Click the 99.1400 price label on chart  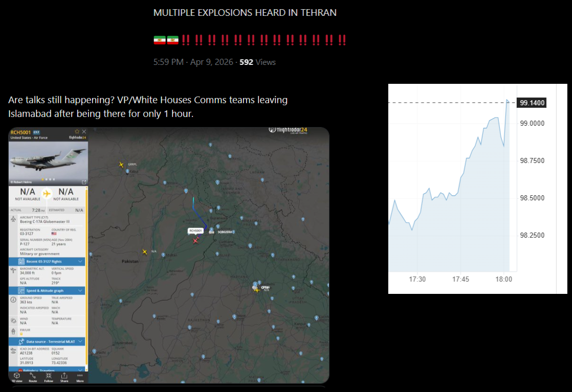point(532,103)
